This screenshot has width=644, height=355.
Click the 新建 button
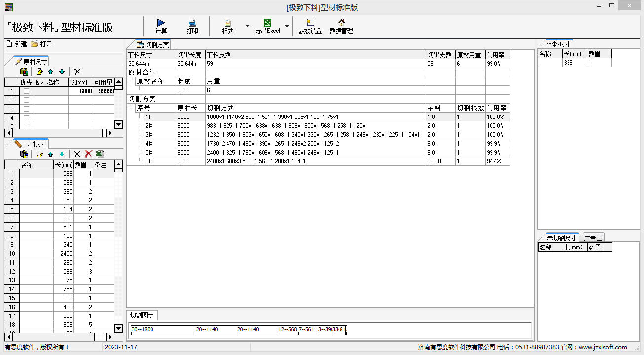coord(17,44)
